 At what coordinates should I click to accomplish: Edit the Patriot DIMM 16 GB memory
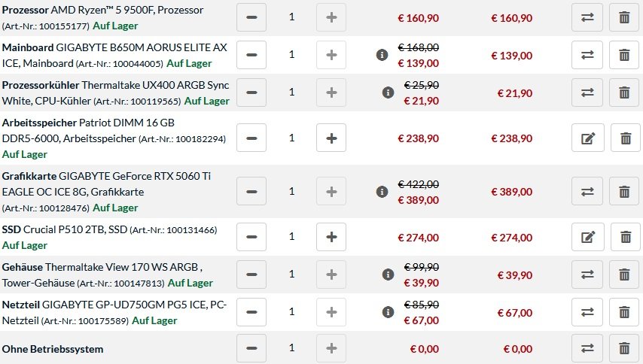(587, 138)
